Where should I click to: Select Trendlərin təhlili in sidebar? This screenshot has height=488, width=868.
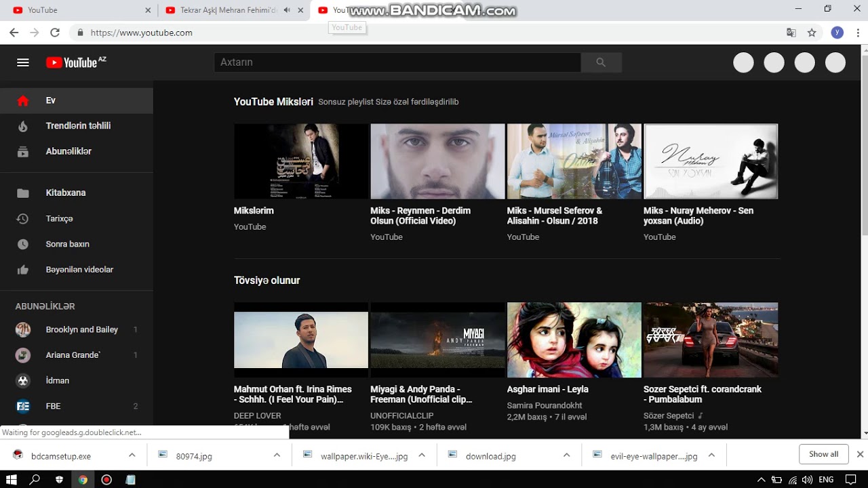77,126
